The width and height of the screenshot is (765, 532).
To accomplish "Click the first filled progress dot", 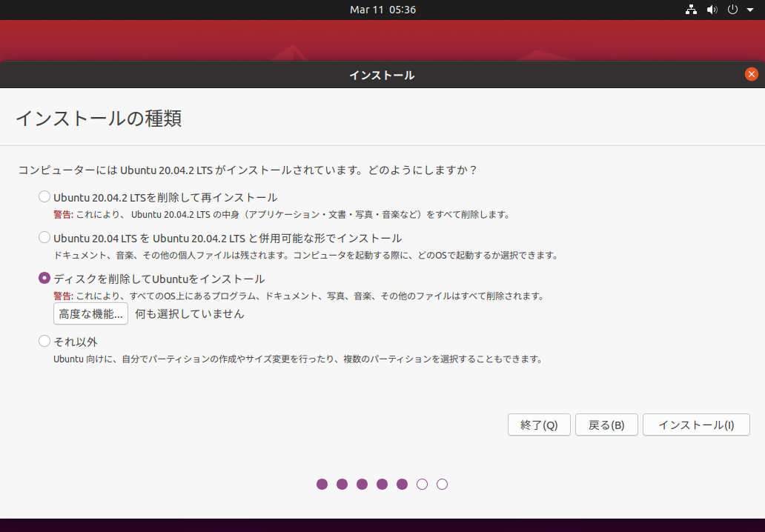I will (x=322, y=485).
